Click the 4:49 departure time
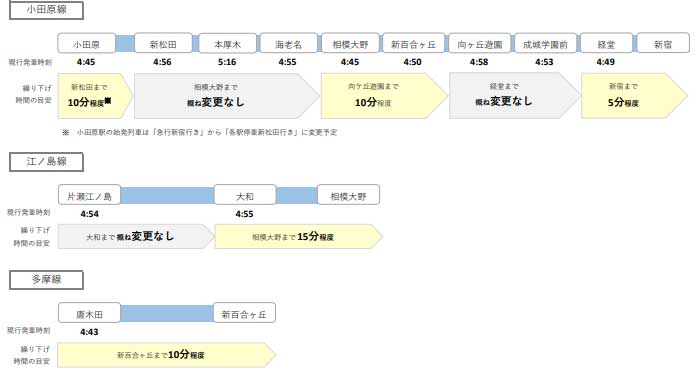This screenshot has height=370, width=700. coord(605,62)
